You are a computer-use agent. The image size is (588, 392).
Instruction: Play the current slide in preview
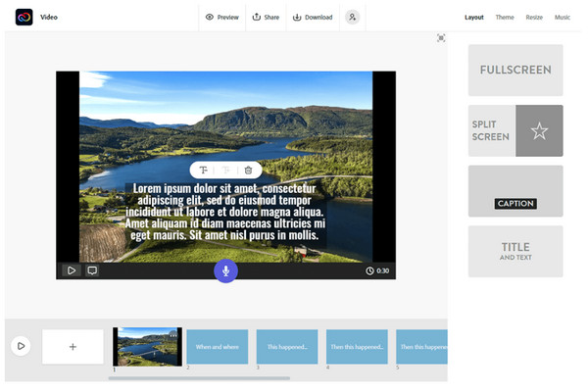point(72,270)
